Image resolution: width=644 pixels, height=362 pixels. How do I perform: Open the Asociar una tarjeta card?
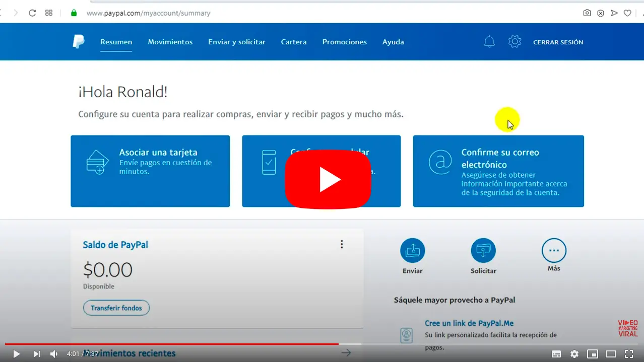tap(150, 171)
